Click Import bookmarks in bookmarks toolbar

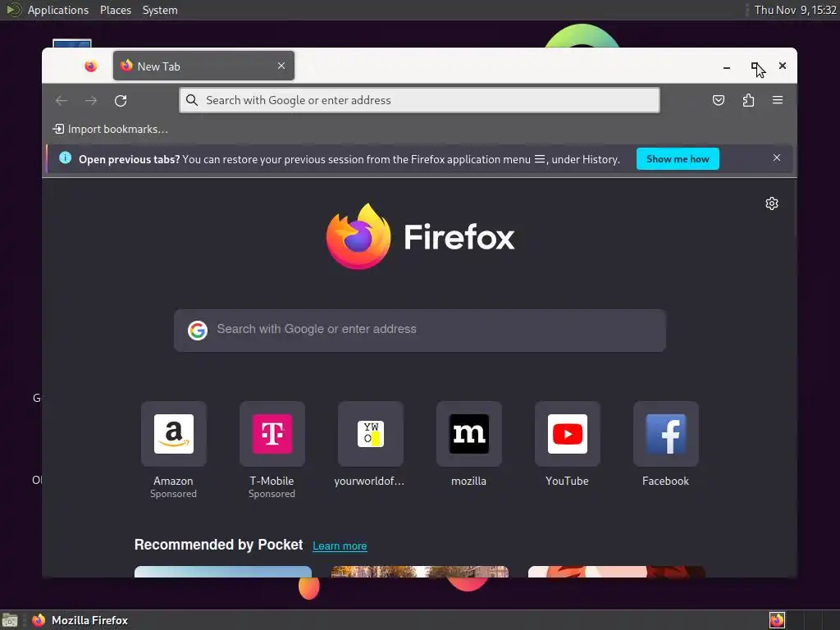(x=111, y=129)
